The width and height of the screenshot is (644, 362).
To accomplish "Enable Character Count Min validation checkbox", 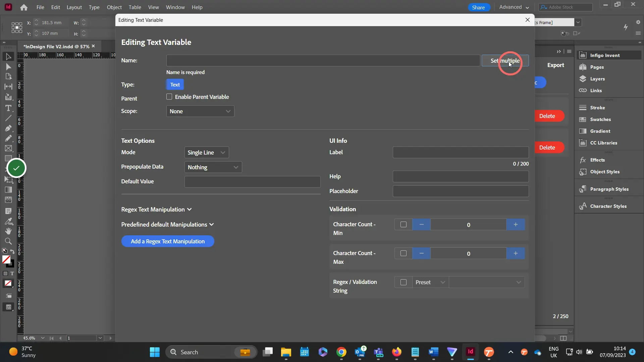I will 404,225.
